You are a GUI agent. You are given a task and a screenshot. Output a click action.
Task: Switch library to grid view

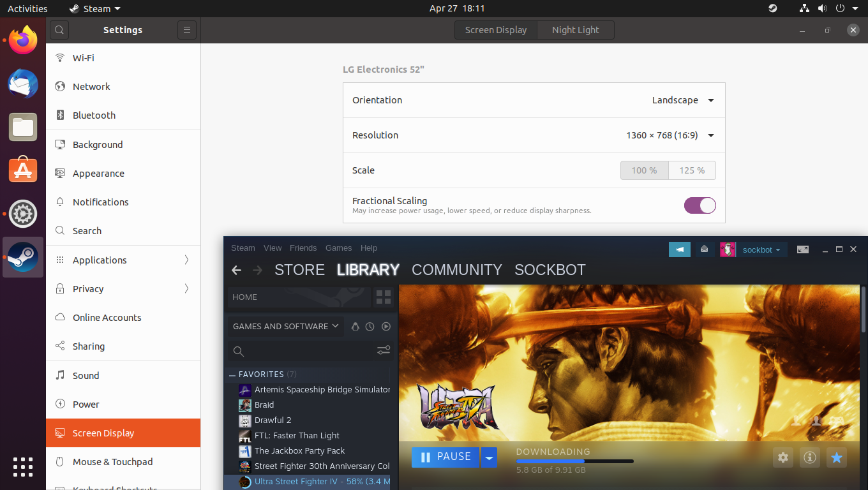(383, 297)
